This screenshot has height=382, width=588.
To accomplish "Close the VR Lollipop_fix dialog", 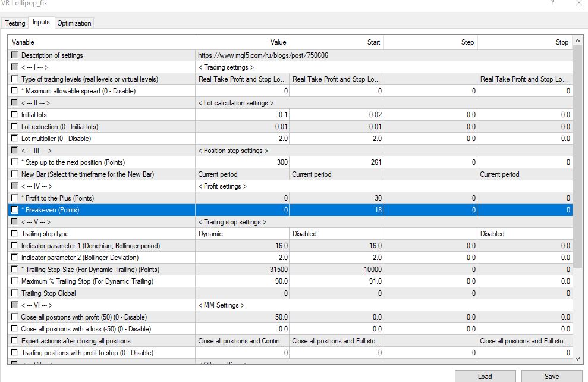I will pyautogui.click(x=579, y=3).
